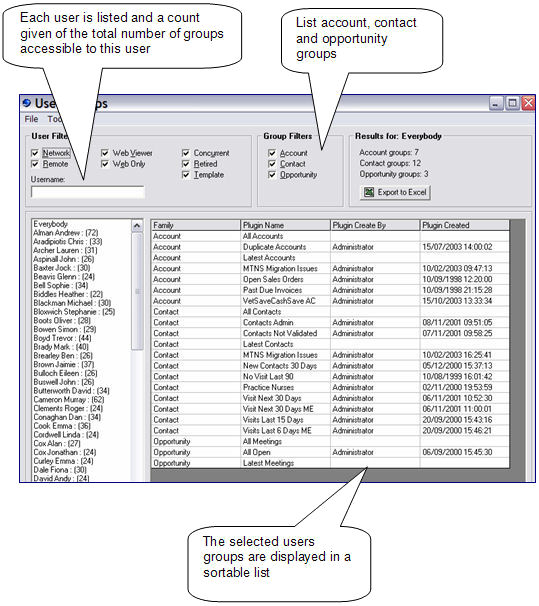Select user Cox Alan : (27)
539x606 pixels.
57,443
